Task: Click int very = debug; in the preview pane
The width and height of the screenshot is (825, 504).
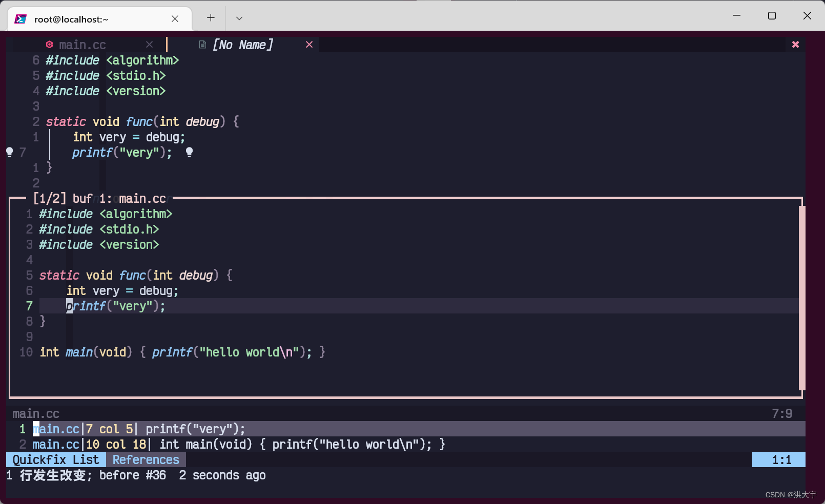Action: 122,291
